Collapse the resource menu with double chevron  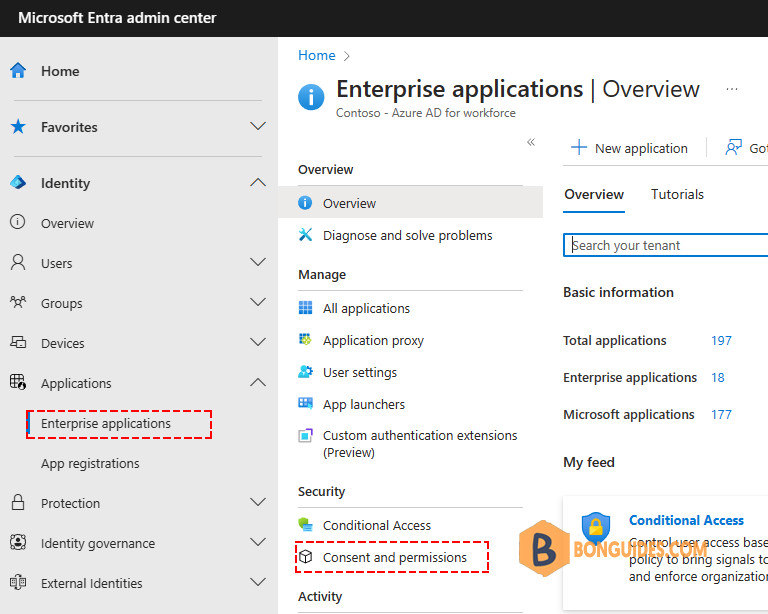531,142
